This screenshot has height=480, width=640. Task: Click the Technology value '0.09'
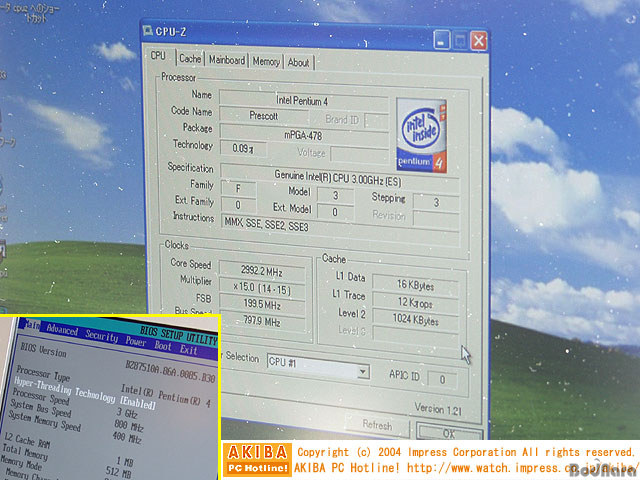tap(243, 149)
